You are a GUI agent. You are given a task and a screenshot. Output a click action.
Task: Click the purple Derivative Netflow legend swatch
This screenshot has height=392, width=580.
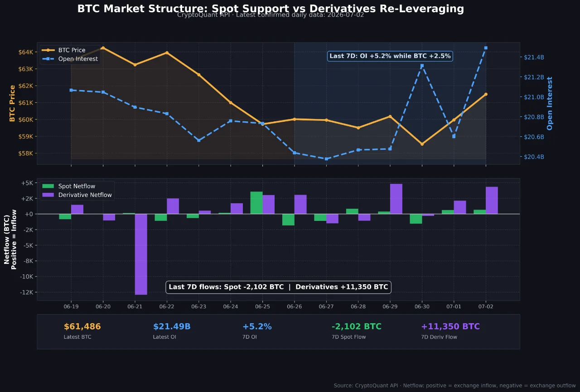click(x=48, y=195)
